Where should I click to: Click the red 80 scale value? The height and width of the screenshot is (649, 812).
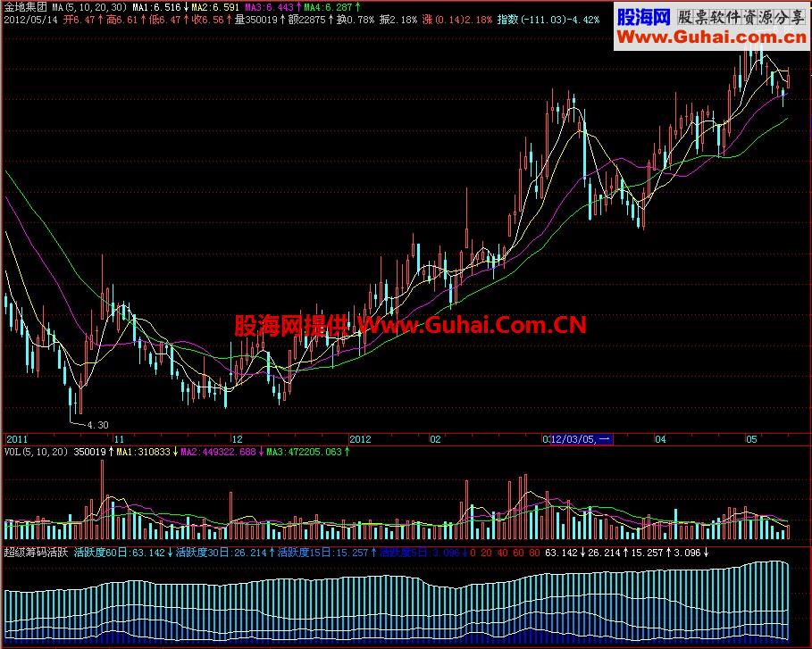click(x=534, y=553)
